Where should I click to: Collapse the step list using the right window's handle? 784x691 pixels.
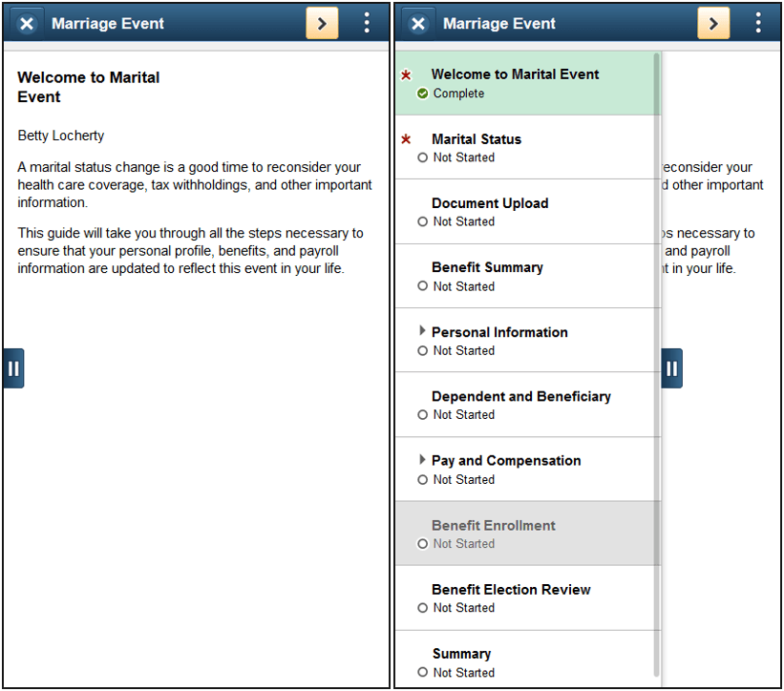pos(672,368)
